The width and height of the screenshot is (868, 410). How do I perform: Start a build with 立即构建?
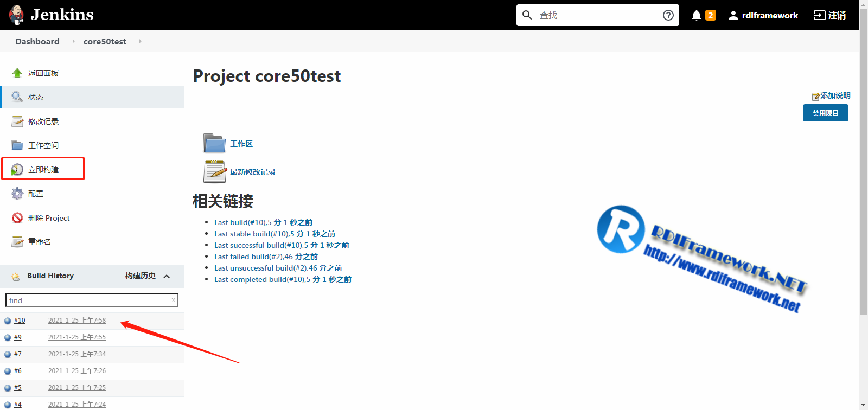(x=43, y=170)
